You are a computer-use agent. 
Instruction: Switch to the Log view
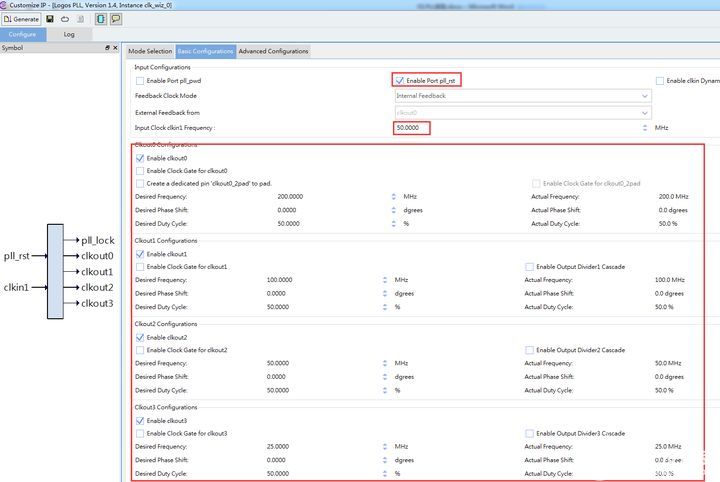(x=69, y=34)
